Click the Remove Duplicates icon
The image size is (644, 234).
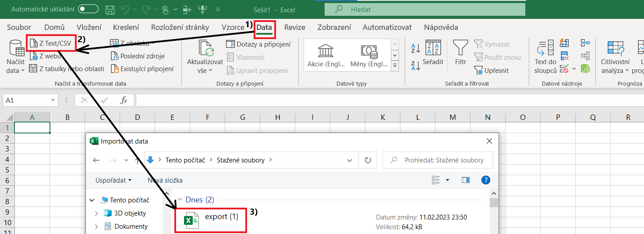click(x=565, y=56)
